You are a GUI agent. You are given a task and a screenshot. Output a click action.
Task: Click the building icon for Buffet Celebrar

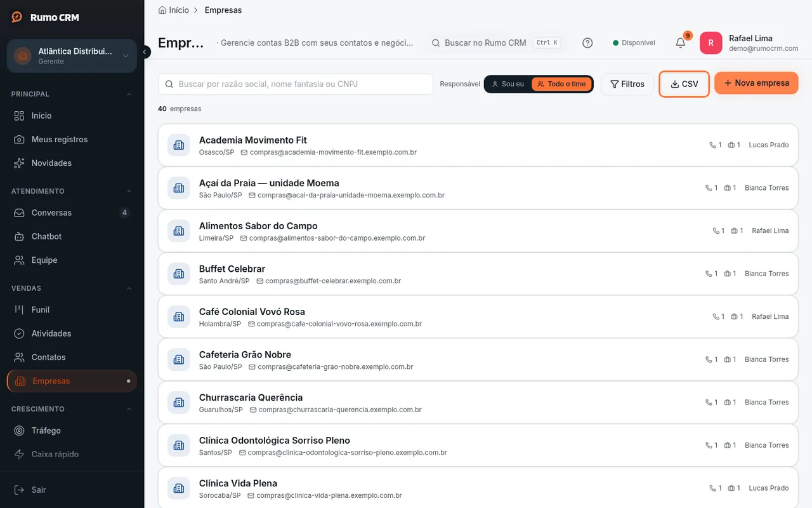point(179,274)
